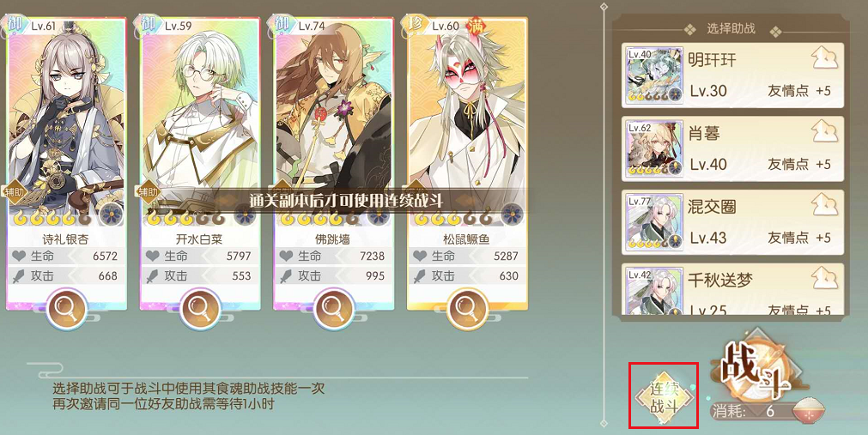Select the 佛跳墙 character card
Screen dimensions: 868x435
[333, 164]
